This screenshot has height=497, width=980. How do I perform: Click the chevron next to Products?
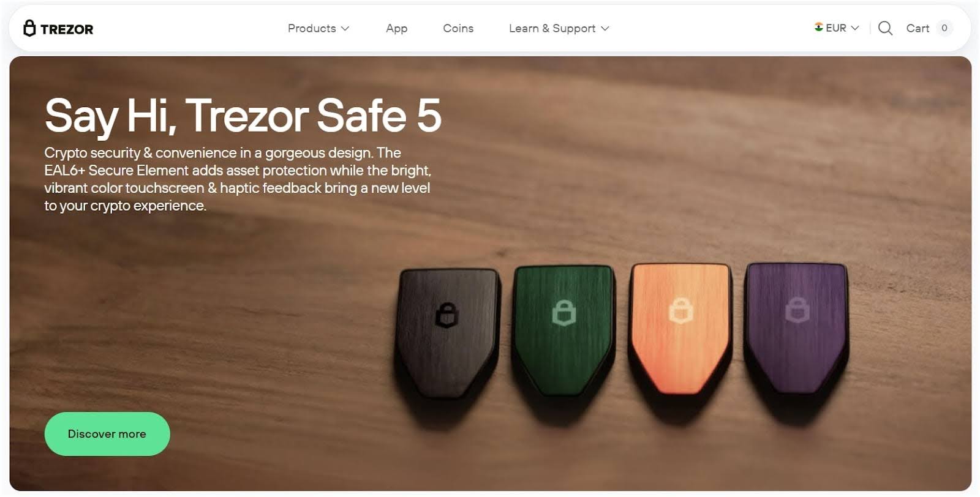tap(345, 29)
